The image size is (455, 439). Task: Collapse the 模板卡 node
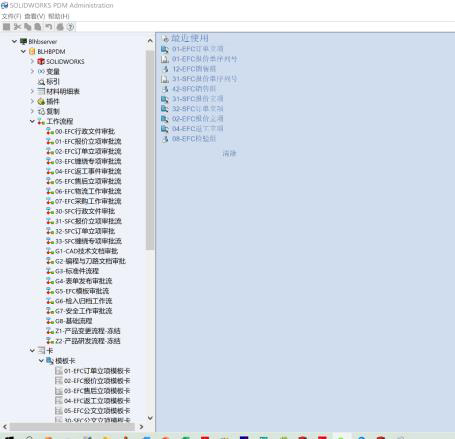click(x=41, y=361)
